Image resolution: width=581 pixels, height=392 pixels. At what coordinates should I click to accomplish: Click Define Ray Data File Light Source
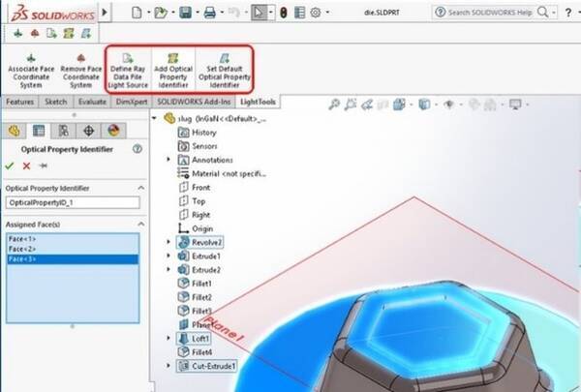pos(129,72)
